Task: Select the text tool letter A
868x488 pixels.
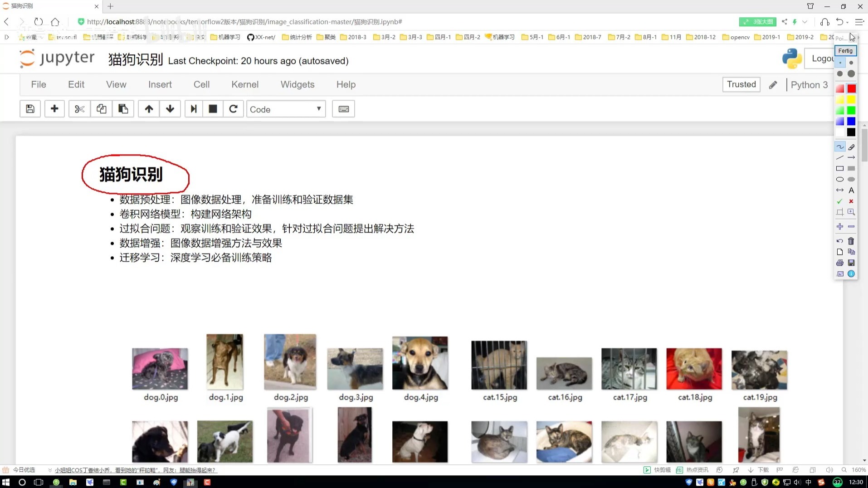Action: pos(851,190)
